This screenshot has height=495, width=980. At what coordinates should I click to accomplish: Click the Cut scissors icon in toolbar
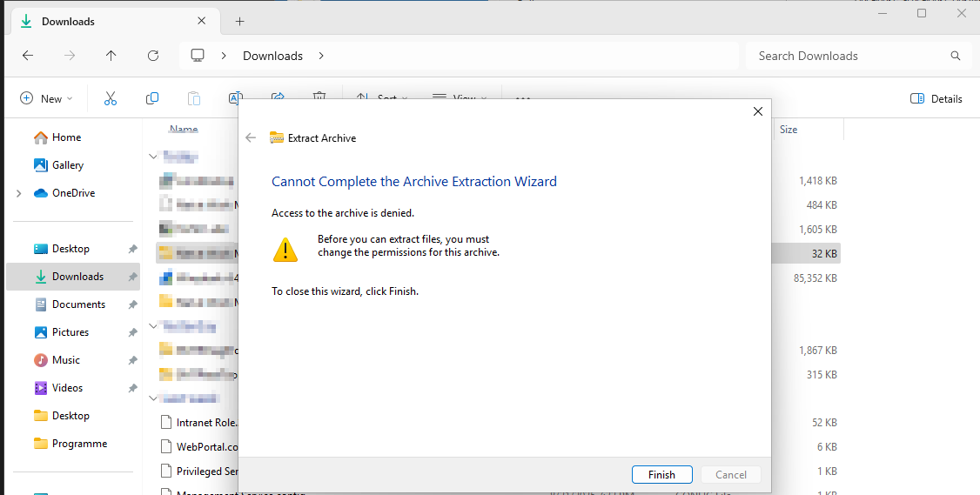[x=111, y=98]
